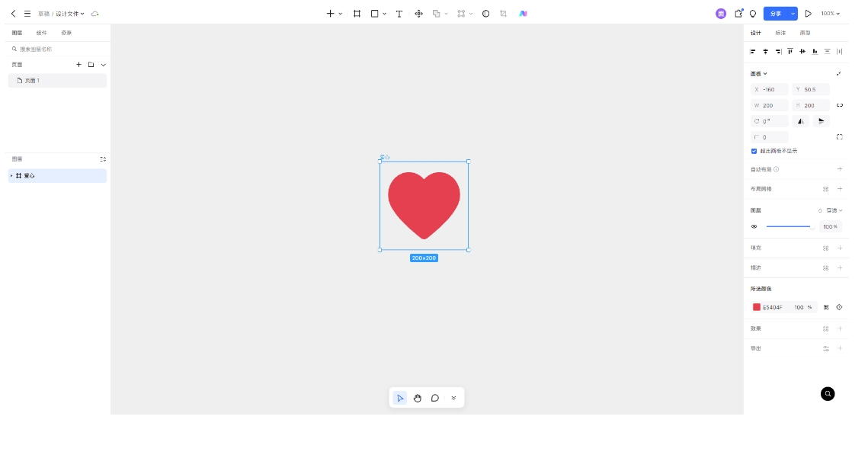Open the 100% zoom level dropdown
Viewport: 868px width, 458px height.
coord(830,13)
